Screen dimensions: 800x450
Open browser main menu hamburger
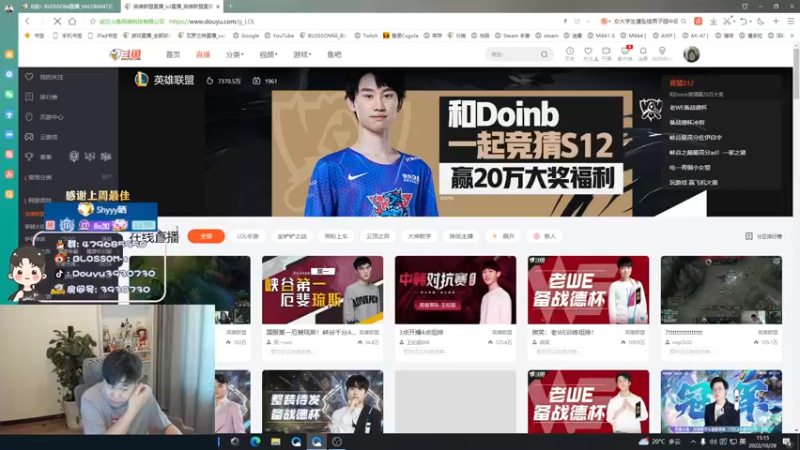(790, 21)
